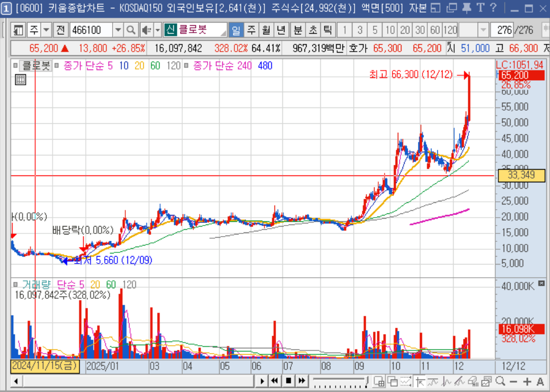Click the diagonal trendline icon at bottom
The height and width of the screenshot is (392, 550).
pos(460,381)
